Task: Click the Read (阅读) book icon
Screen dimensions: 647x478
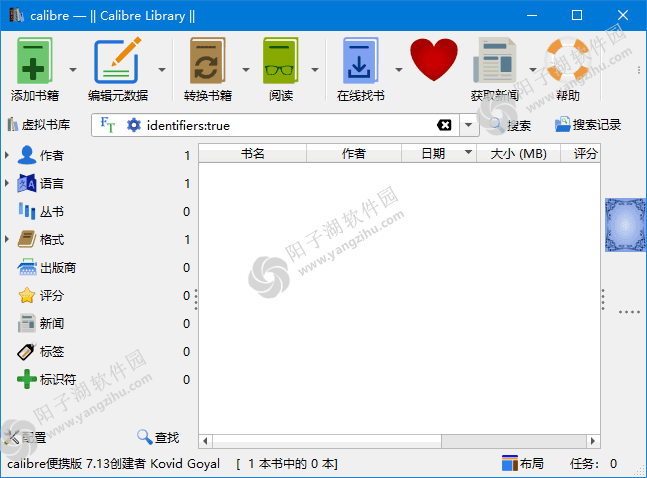Action: coord(281,61)
